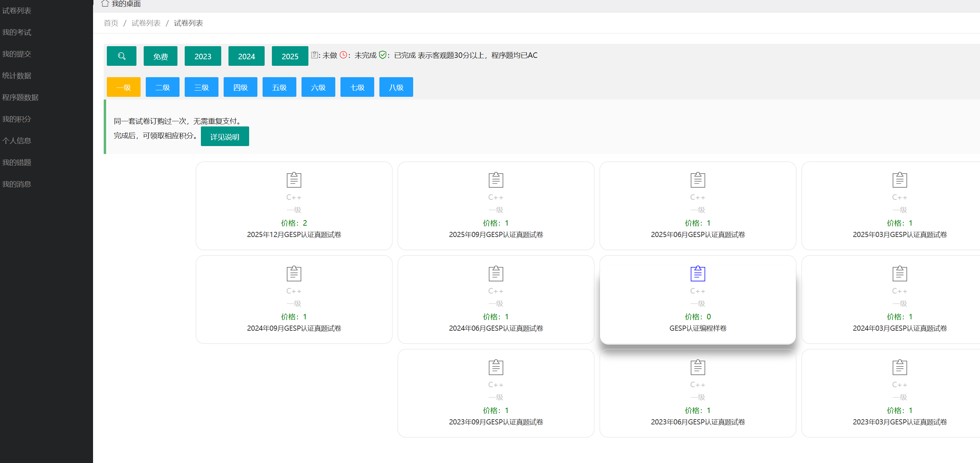Open the 2024年09月 exam paper clipboard icon
Viewport: 980px width, 463px height.
click(294, 273)
